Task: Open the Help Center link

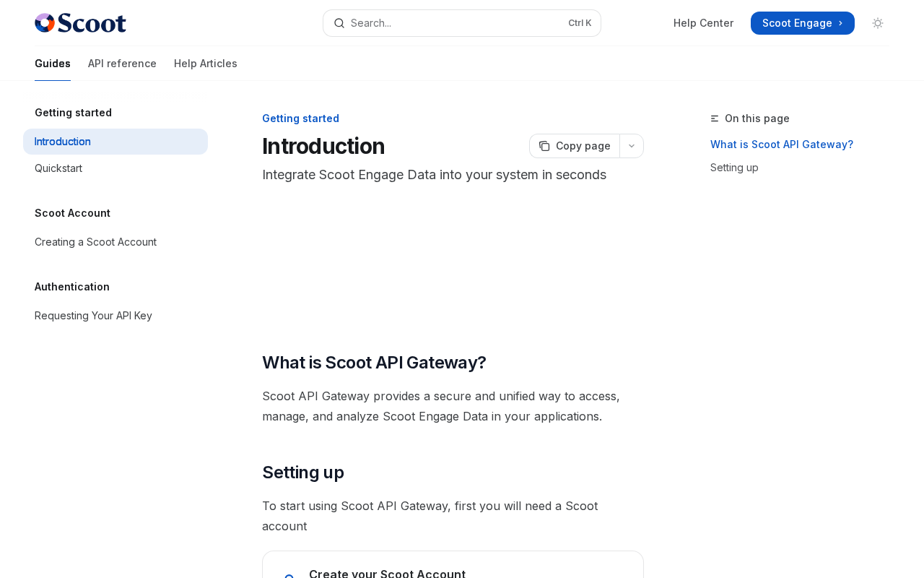Action: tap(703, 23)
